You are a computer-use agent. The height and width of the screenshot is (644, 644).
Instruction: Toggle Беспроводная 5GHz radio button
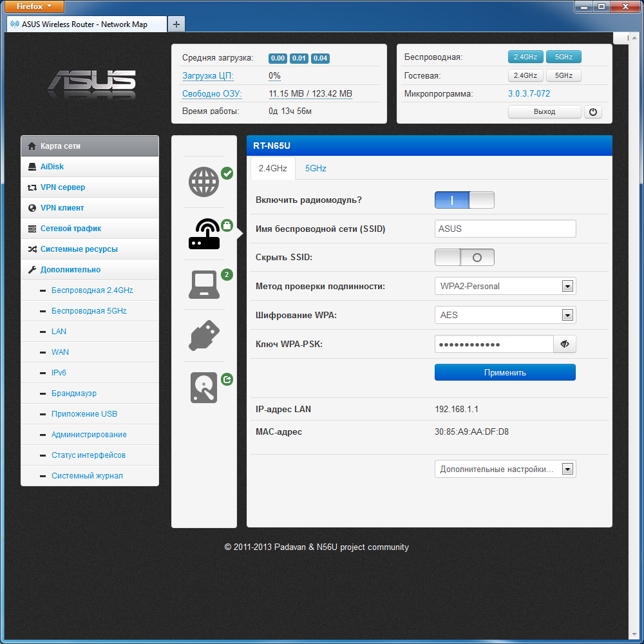tap(563, 57)
